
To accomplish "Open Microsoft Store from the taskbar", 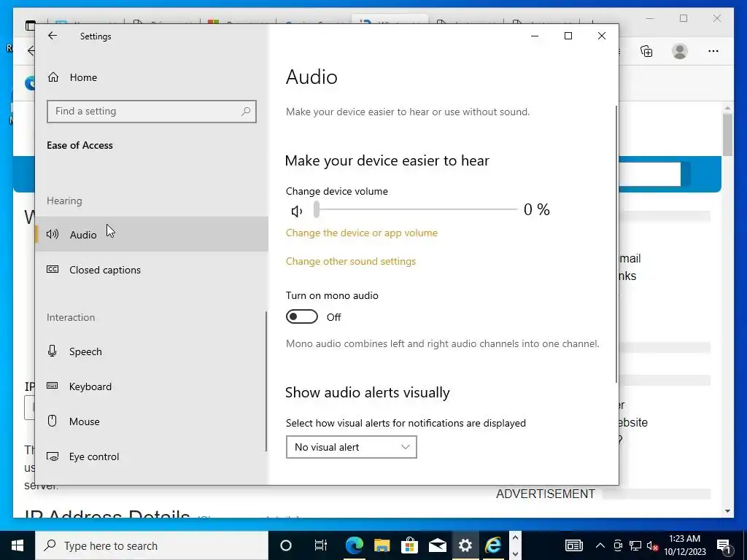I will (409, 545).
